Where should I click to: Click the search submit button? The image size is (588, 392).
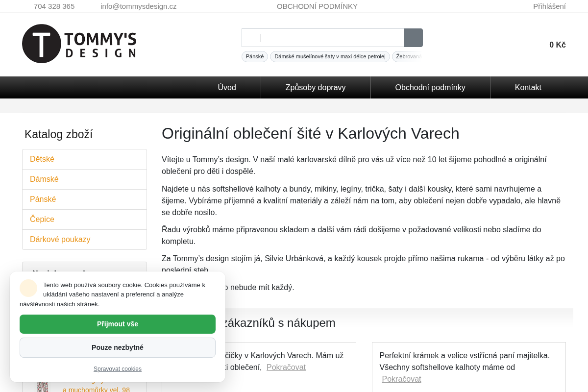414,38
